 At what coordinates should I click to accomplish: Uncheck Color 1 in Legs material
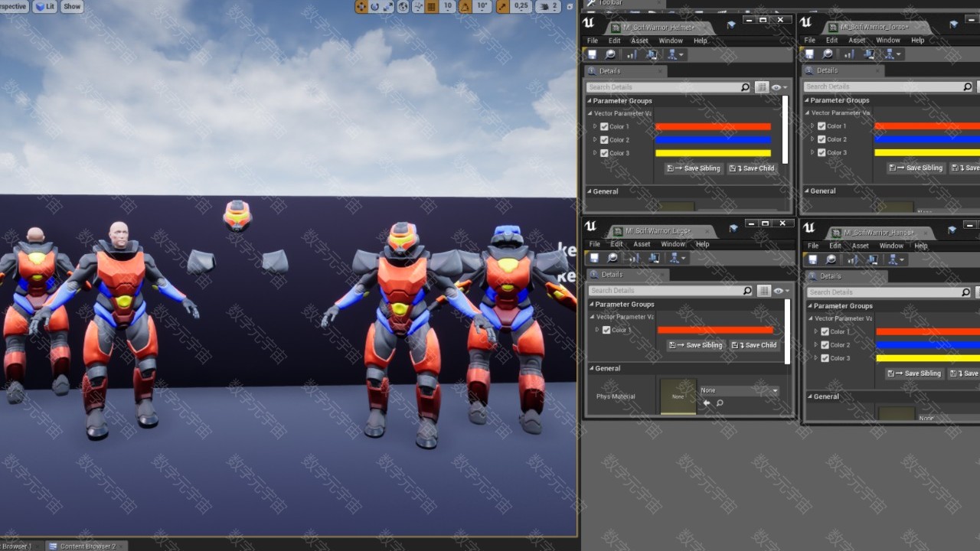point(606,330)
